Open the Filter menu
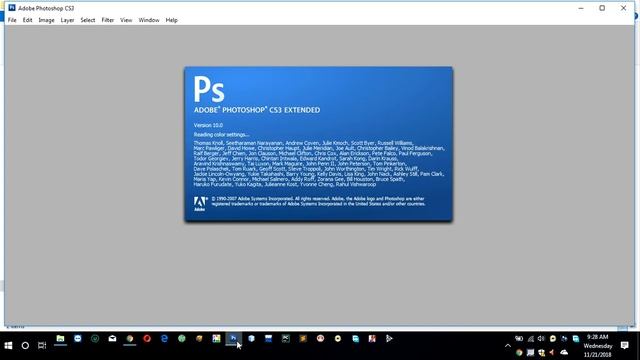Screen dimensions: 640x360 [x=108, y=20]
